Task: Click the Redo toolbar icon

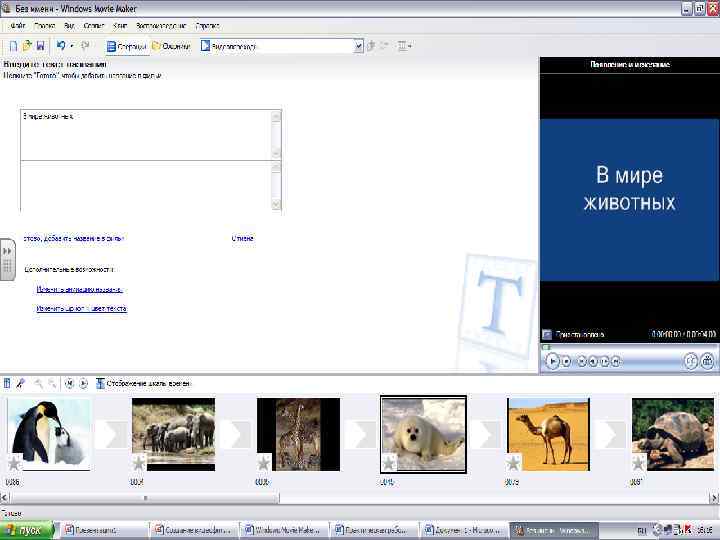Action: pos(85,45)
